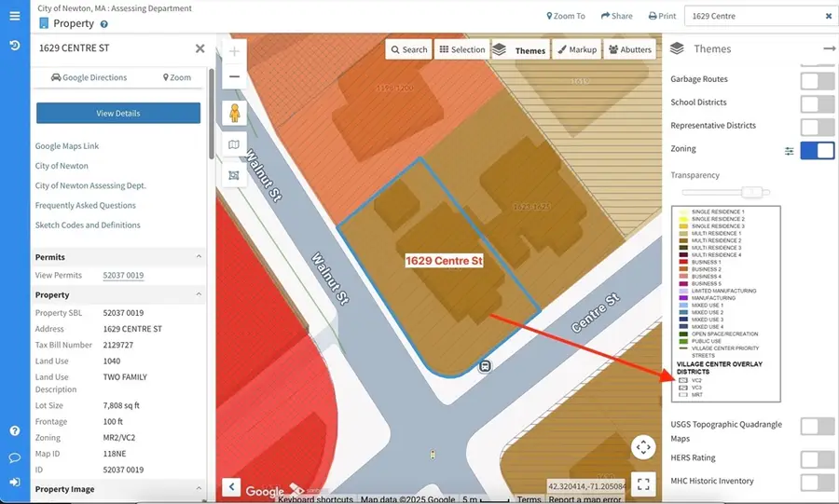Open the Zoning layer settings sliders icon
839x504 pixels.
click(789, 150)
